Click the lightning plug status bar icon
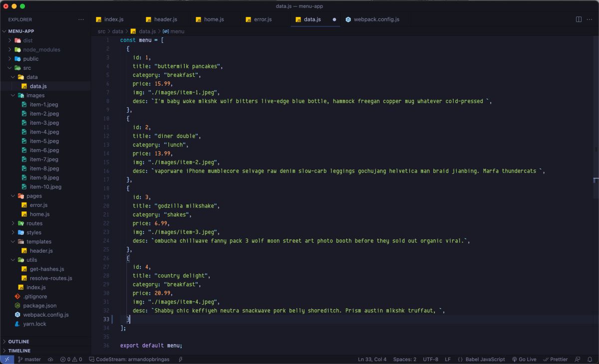 pyautogui.click(x=180, y=359)
